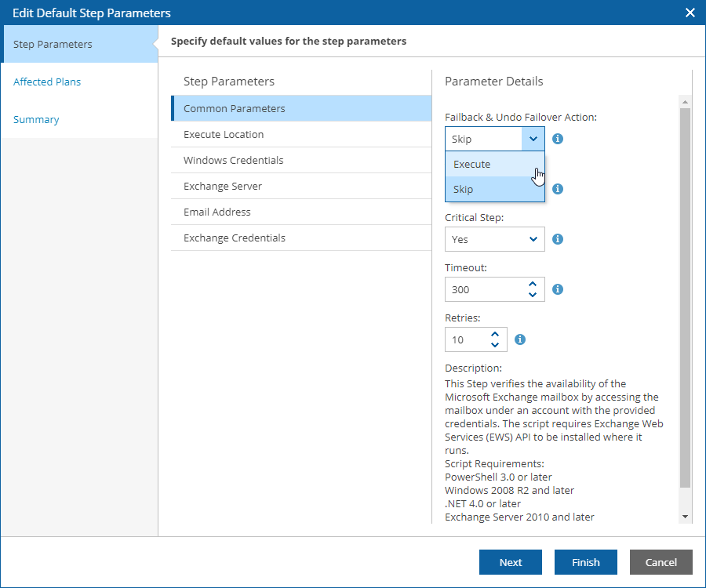Click the "Windows 2008 R2 and later" line
Image resolution: width=706 pixels, height=588 pixels.
pos(509,490)
